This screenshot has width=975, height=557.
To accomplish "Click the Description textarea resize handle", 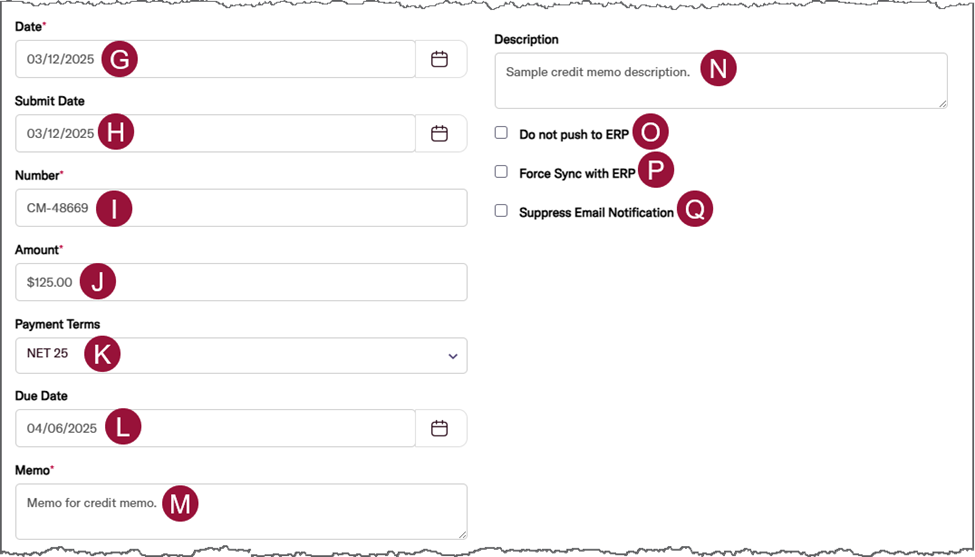I will pos(942,102).
